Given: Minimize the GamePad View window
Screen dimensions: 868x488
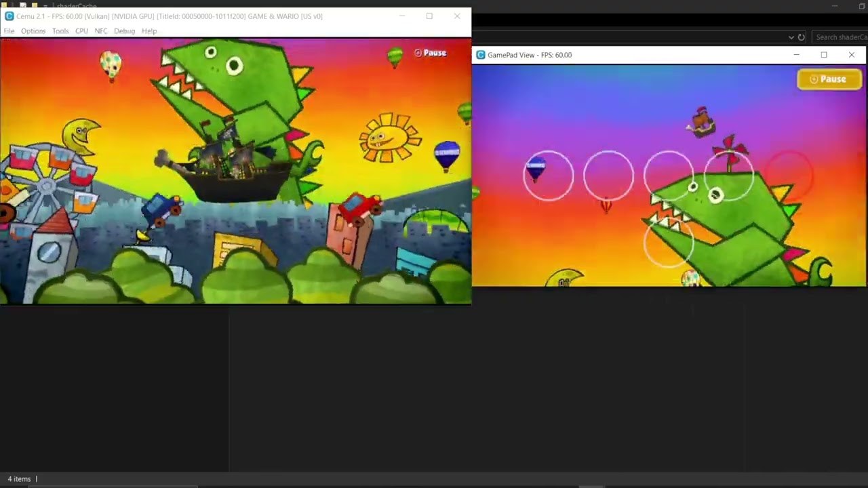Looking at the screenshot, I should tap(797, 55).
